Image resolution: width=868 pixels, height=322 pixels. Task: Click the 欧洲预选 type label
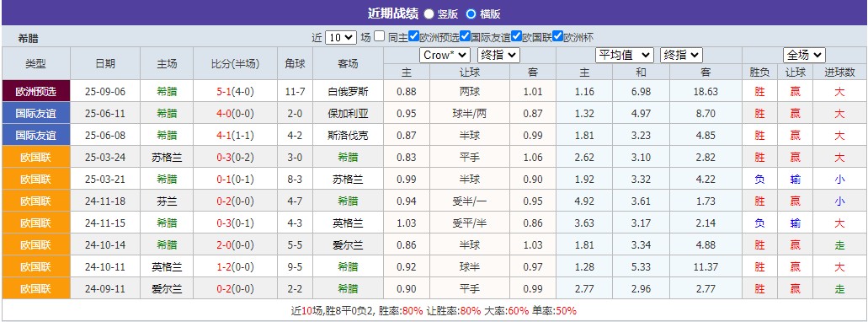[x=36, y=91]
